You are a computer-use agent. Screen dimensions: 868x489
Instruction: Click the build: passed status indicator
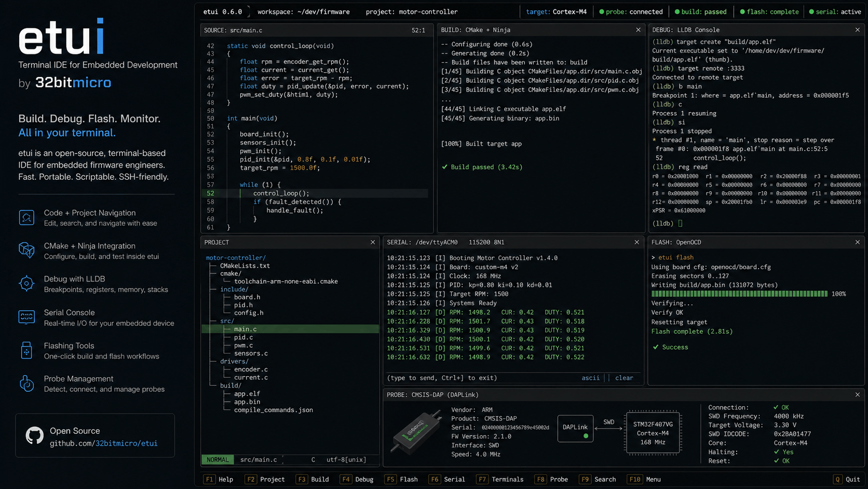(x=700, y=11)
